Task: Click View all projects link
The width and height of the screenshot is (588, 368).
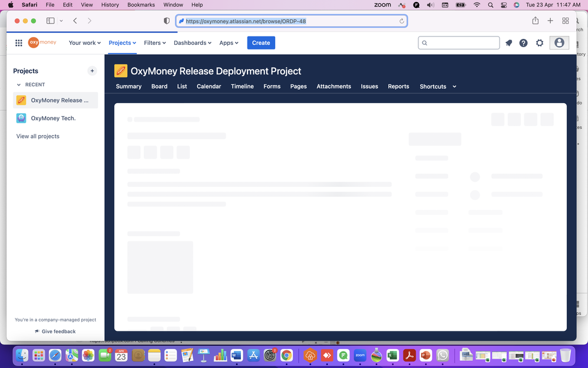Action: click(x=38, y=136)
